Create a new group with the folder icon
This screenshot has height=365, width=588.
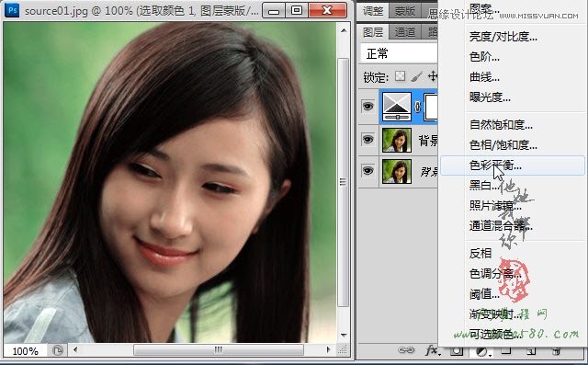coord(506,350)
